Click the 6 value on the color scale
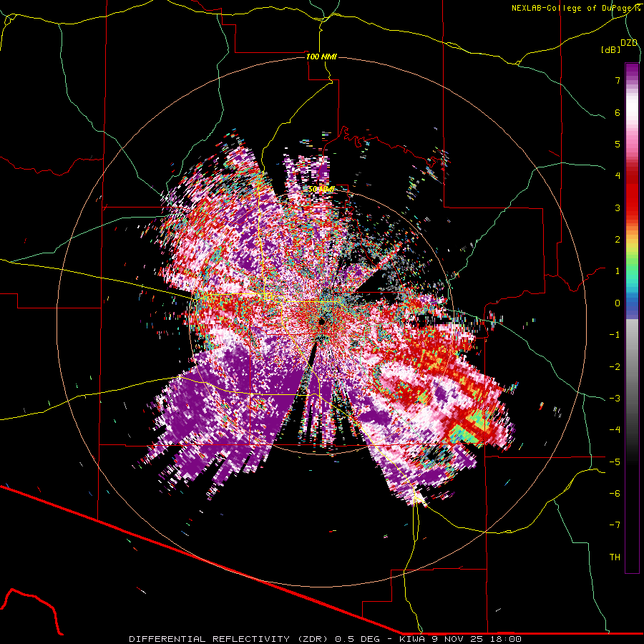The image size is (644, 644). (x=618, y=112)
